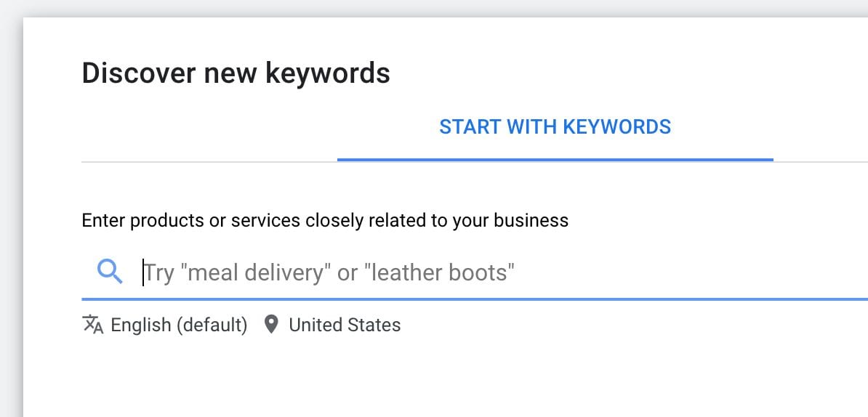Click the location pin icon

click(x=270, y=325)
